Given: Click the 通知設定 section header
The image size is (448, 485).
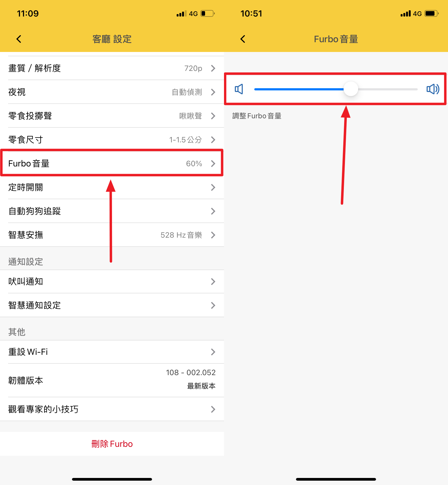Looking at the screenshot, I should pos(26,262).
